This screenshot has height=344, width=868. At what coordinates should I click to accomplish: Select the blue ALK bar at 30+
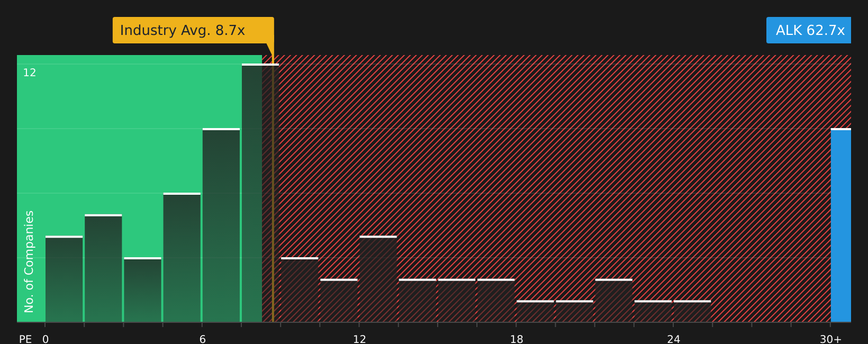coord(841,225)
